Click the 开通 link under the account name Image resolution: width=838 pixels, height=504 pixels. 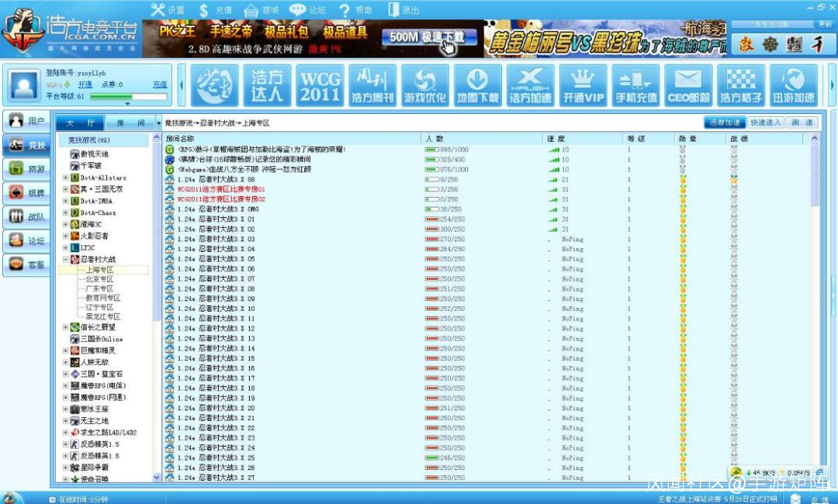pos(85,85)
